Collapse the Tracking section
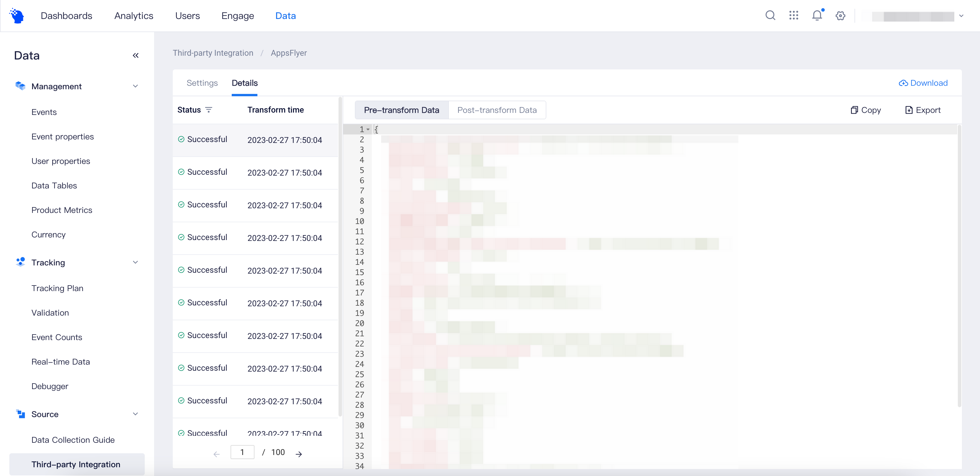Viewport: 980px width, 476px height. (x=135, y=262)
